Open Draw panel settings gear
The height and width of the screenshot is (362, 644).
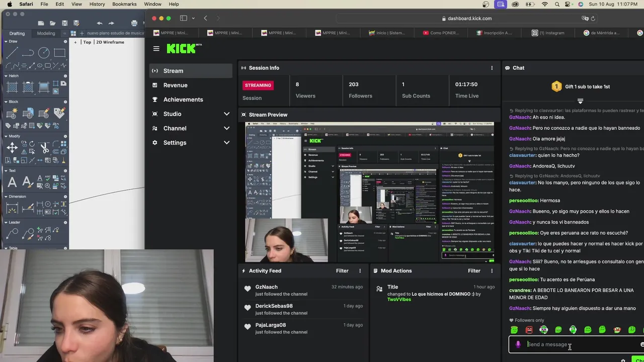tap(65, 41)
